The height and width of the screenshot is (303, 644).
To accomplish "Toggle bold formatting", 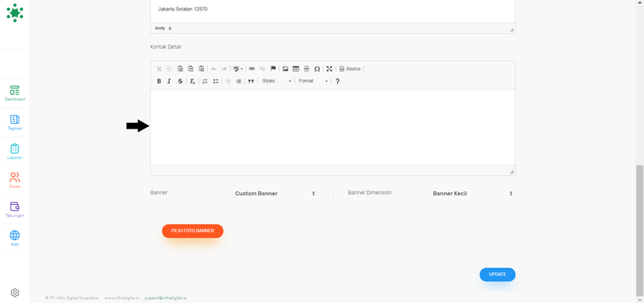I will 159,81.
